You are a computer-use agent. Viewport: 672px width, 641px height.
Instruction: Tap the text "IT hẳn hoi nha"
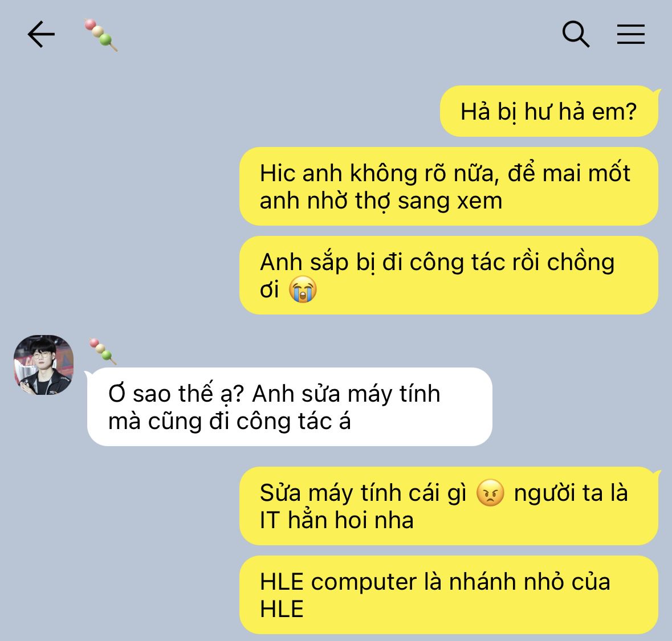[336, 520]
